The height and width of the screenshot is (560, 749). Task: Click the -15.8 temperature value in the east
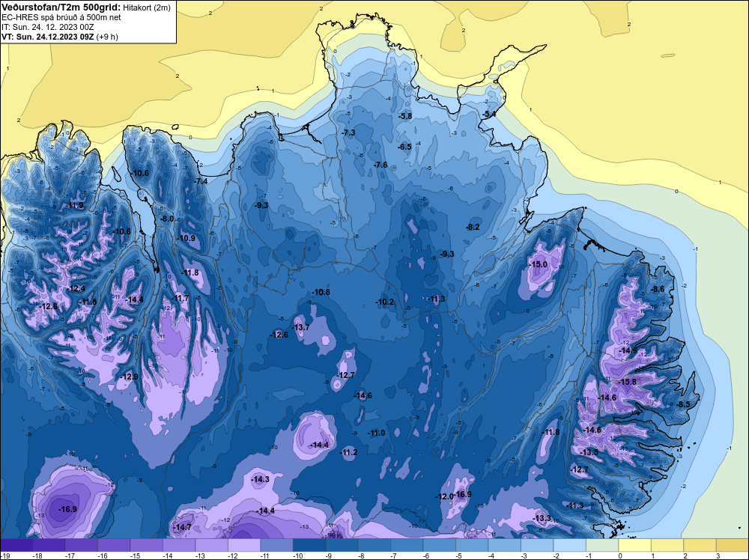628,382
